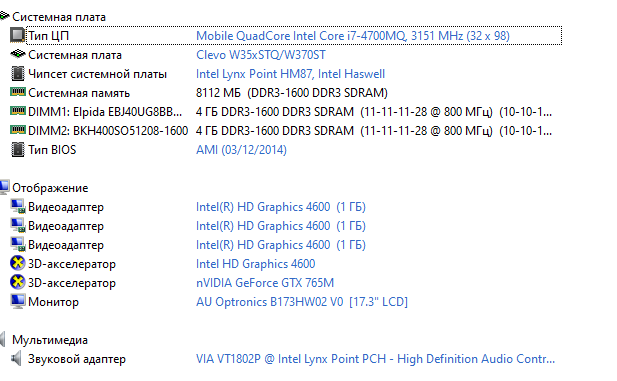Click the monitor icon beside Монитор
Viewport: 617px width, 381px height.
pyautogui.click(x=17, y=301)
